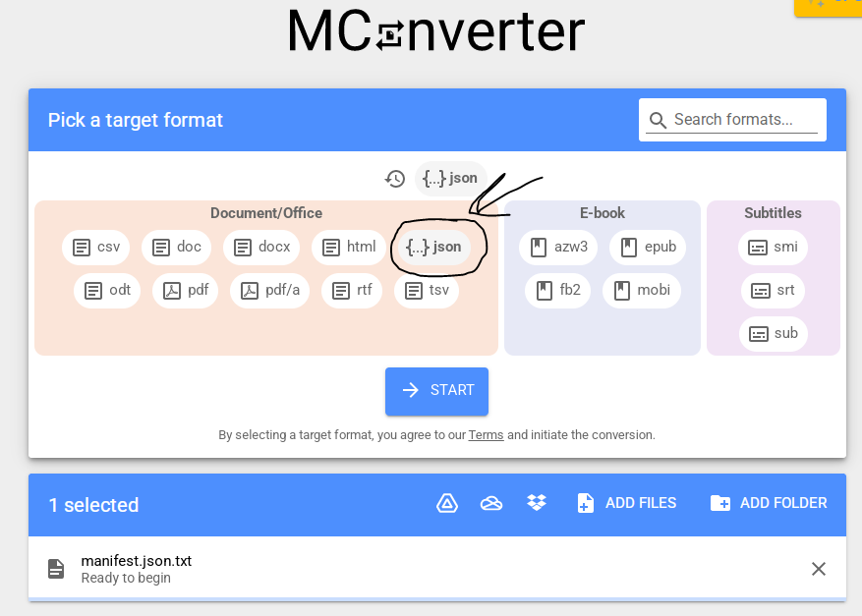Click the Document/Office group heading
The height and width of the screenshot is (616, 862).
click(x=266, y=213)
